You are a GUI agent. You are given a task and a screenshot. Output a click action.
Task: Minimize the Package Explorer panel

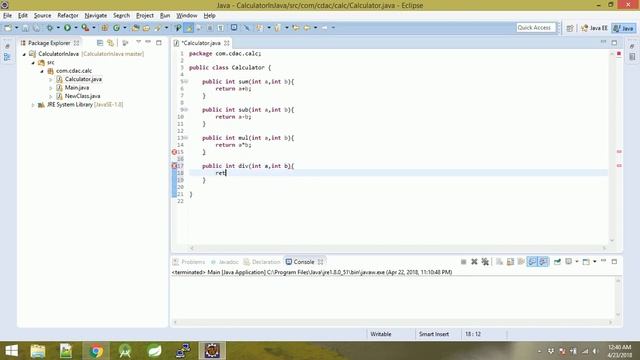pyautogui.click(x=148, y=42)
